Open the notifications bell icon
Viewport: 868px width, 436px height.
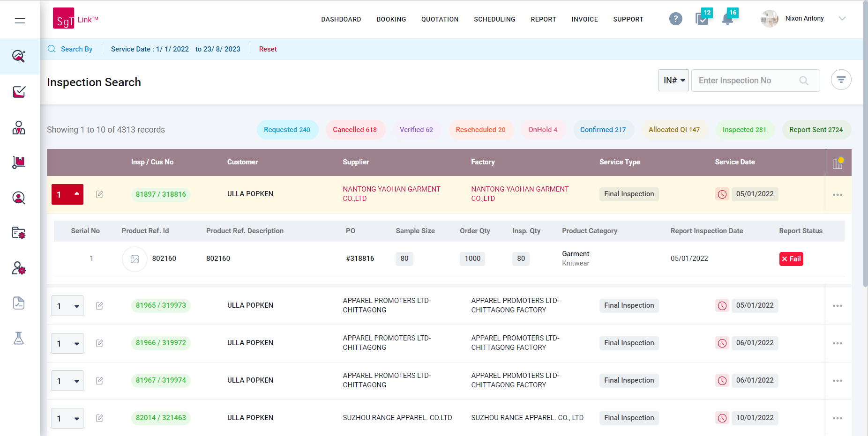coord(727,19)
